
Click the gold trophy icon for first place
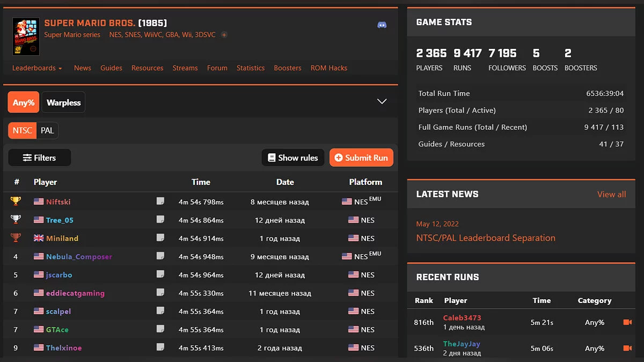tap(16, 202)
